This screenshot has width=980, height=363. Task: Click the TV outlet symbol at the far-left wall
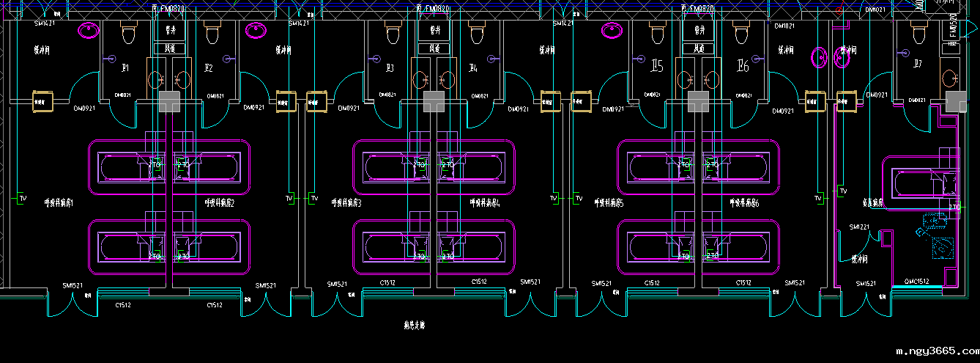tap(21, 199)
